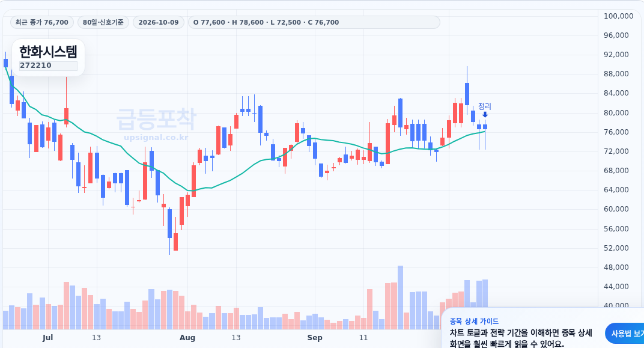Click the 88,000 price axis label
The height and width of the screenshot is (348, 644).
pos(616,74)
